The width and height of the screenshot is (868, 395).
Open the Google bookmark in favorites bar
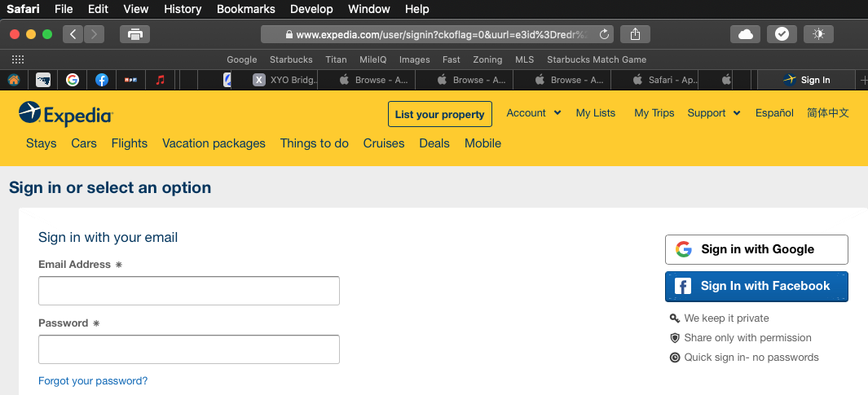[x=242, y=59]
